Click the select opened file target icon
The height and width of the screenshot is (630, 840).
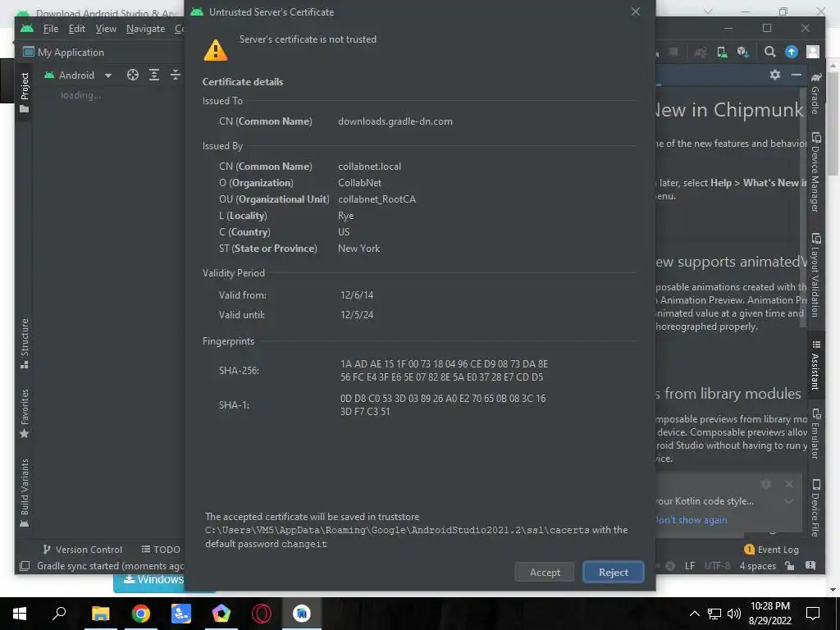(x=133, y=75)
